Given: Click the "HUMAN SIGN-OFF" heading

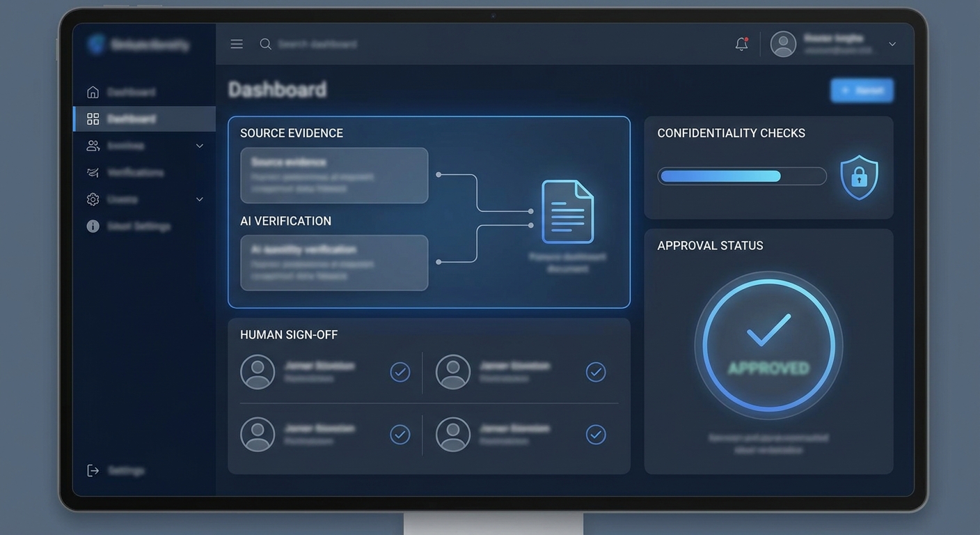Looking at the screenshot, I should [289, 334].
